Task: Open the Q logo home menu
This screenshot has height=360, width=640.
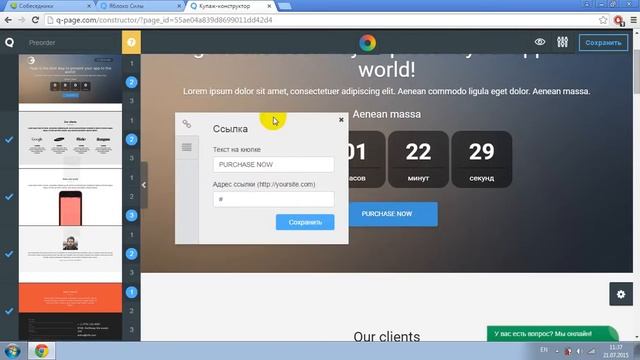Action: click(x=9, y=42)
